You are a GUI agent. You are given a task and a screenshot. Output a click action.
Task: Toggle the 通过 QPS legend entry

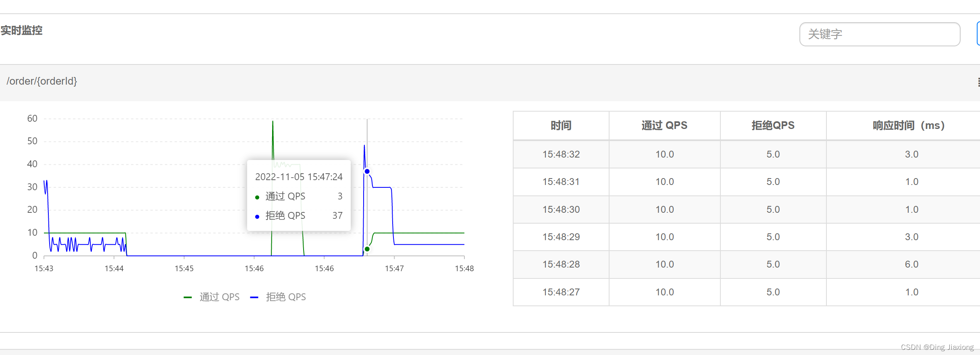point(212,297)
